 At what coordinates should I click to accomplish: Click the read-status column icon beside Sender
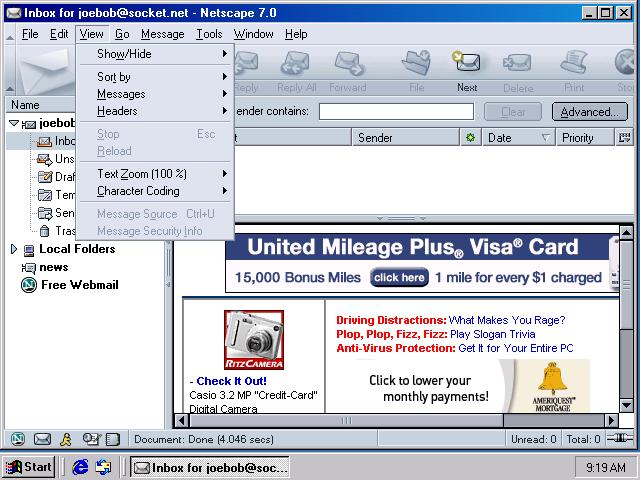471,138
